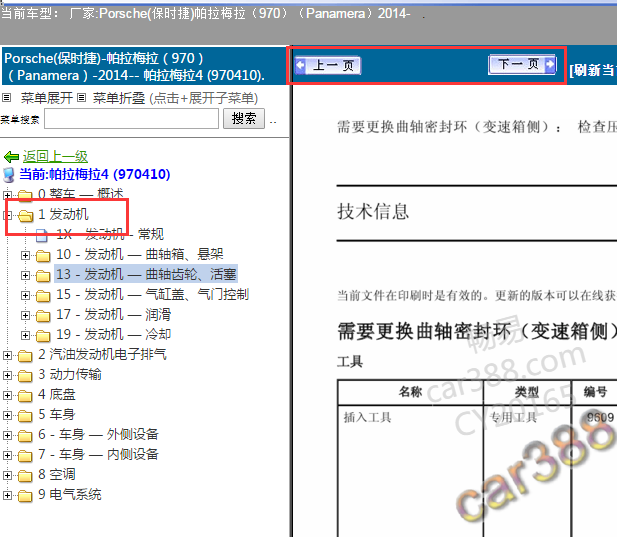Expand 13 - 发动机 — 曲轴齿轮、活塞
This screenshot has height=537, width=617.
[x=25, y=275]
